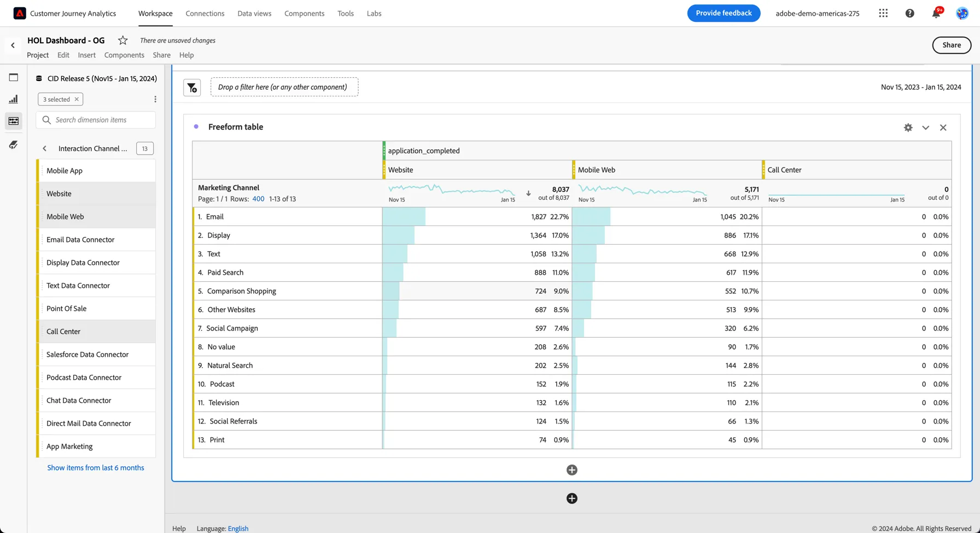
Task: Open the Adobe app switcher grid
Action: (883, 13)
